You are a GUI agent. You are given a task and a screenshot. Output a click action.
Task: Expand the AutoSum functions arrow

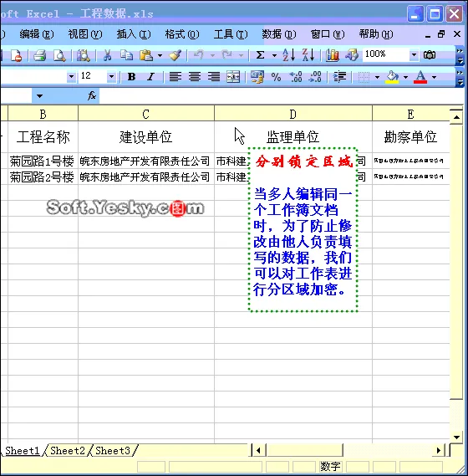[x=274, y=55]
